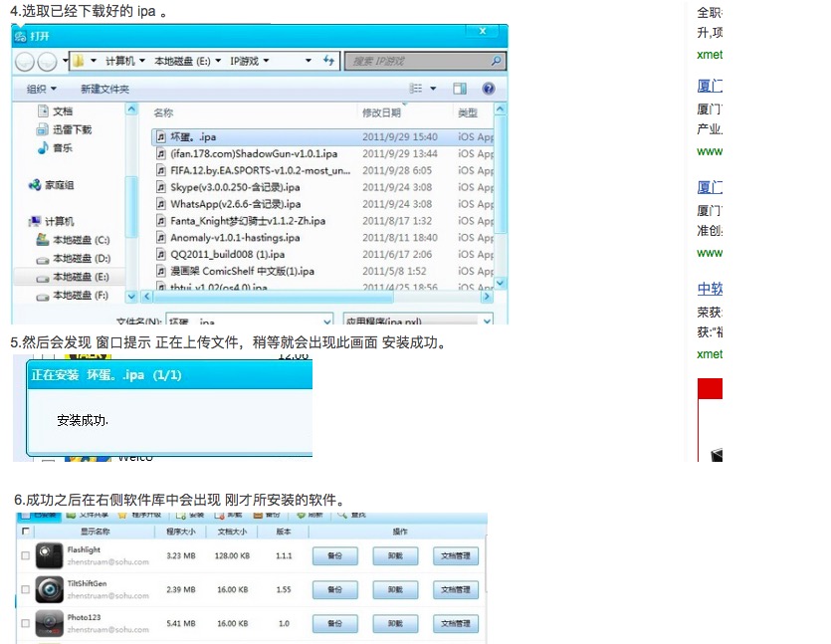
Task: Click the file icon beside the Skype ipa
Action: tap(161, 187)
